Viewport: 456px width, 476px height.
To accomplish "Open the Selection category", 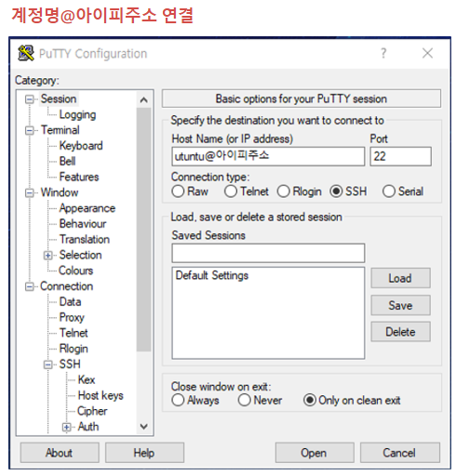I will coord(81,255).
